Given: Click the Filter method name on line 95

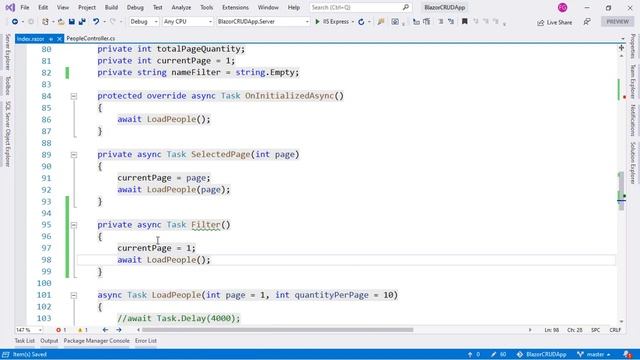Looking at the screenshot, I should coord(206,225).
